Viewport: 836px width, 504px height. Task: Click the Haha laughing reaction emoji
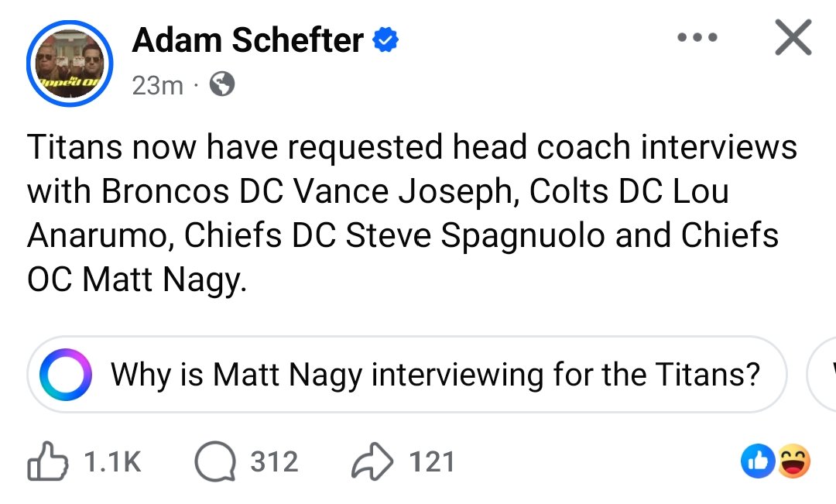click(x=793, y=462)
